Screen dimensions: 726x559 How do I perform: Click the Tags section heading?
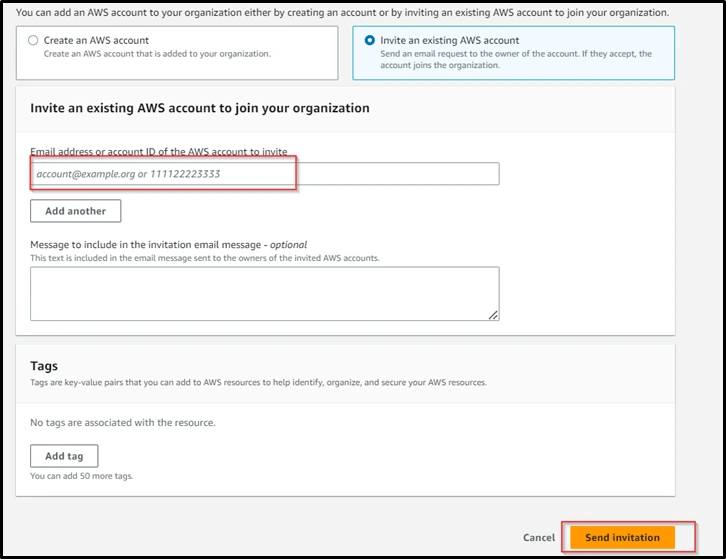point(44,366)
